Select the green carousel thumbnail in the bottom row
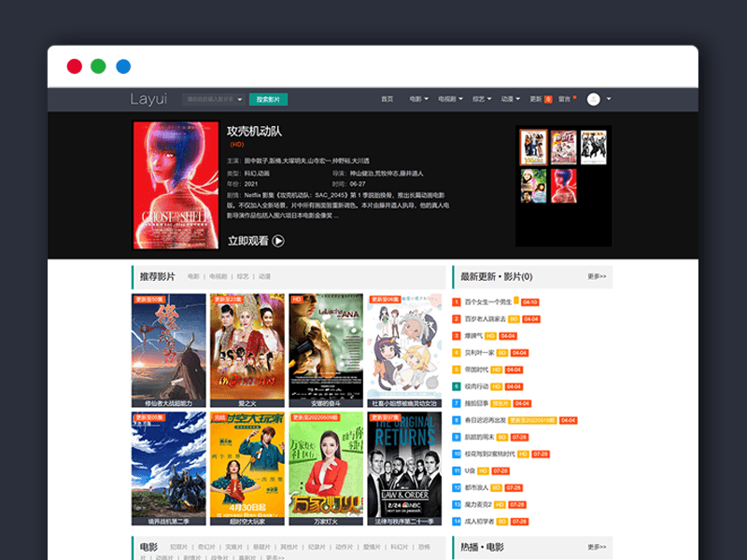747x560 pixels. 533,186
